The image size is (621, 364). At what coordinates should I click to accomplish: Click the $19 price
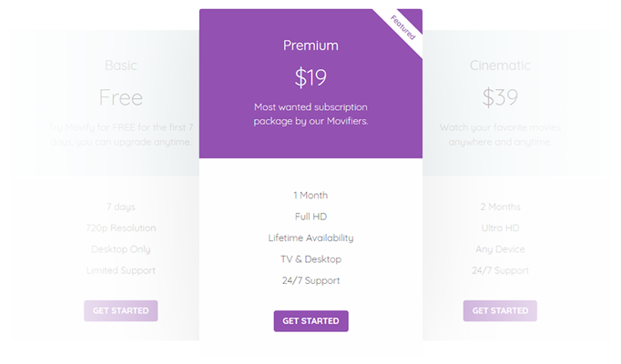click(x=310, y=78)
